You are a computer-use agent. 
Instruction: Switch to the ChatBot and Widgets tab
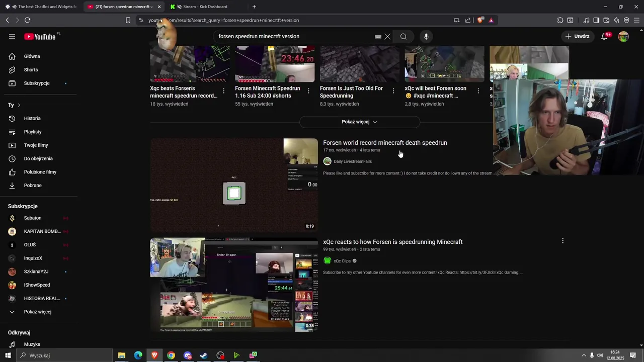41,7
